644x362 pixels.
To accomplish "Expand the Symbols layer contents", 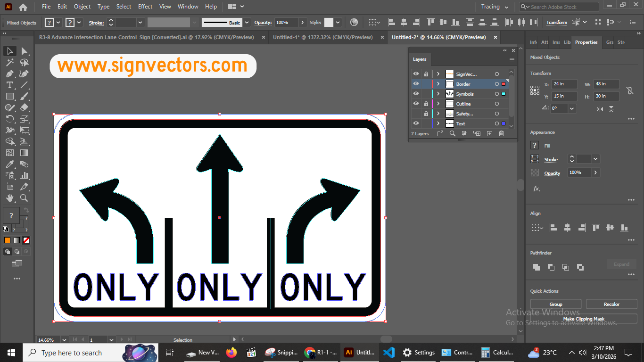I will tap(438, 94).
